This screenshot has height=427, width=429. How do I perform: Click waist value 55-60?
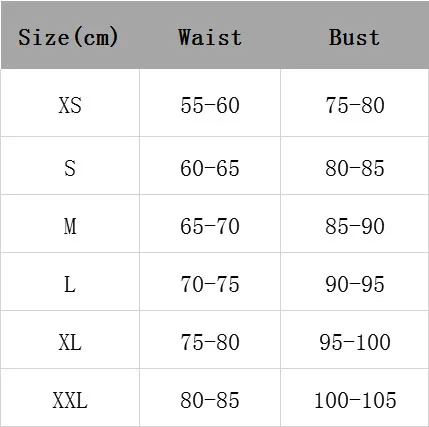coord(210,105)
